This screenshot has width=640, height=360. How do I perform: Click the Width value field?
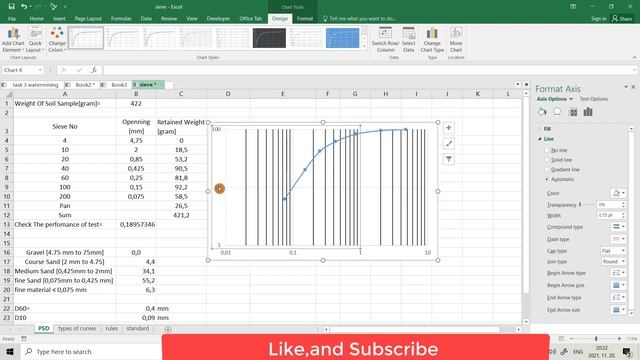click(x=609, y=215)
